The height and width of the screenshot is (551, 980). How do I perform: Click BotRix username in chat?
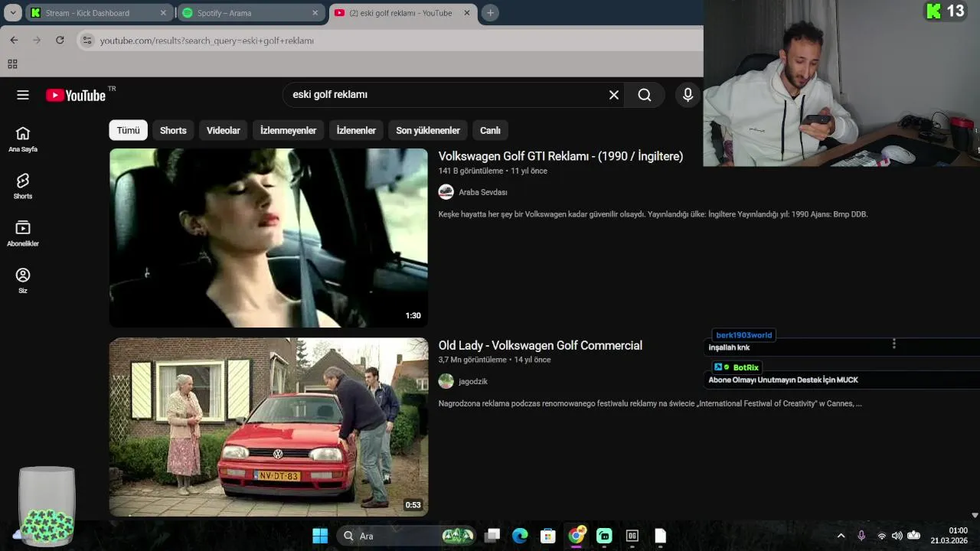click(x=746, y=367)
